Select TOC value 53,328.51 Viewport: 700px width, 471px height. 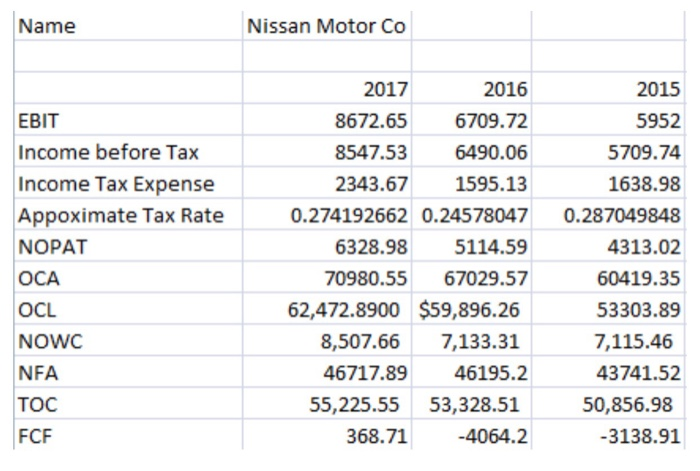pos(471,404)
